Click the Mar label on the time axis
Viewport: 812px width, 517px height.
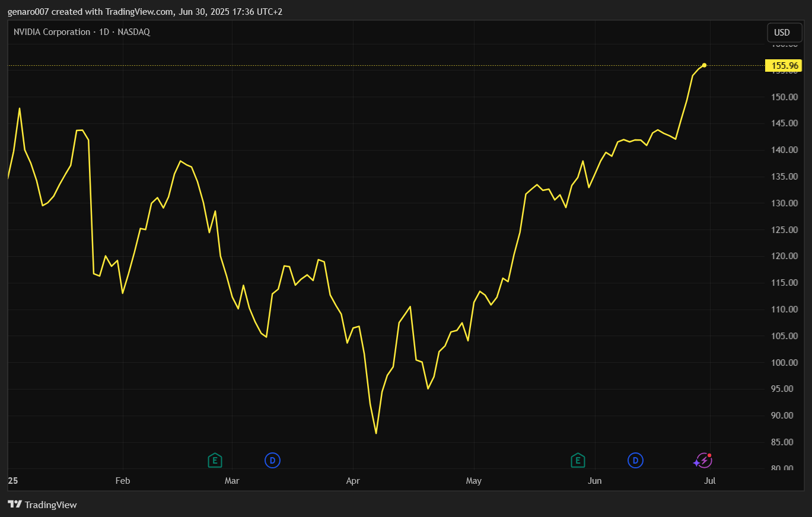(232, 481)
